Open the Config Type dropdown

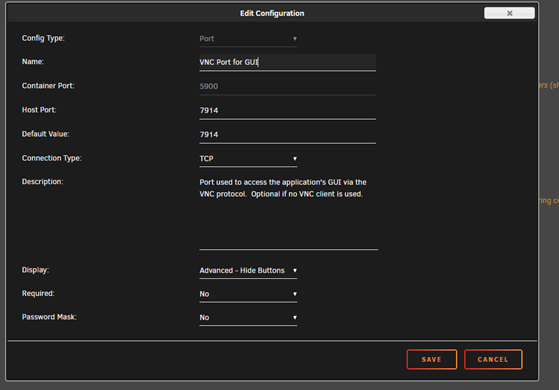(248, 39)
